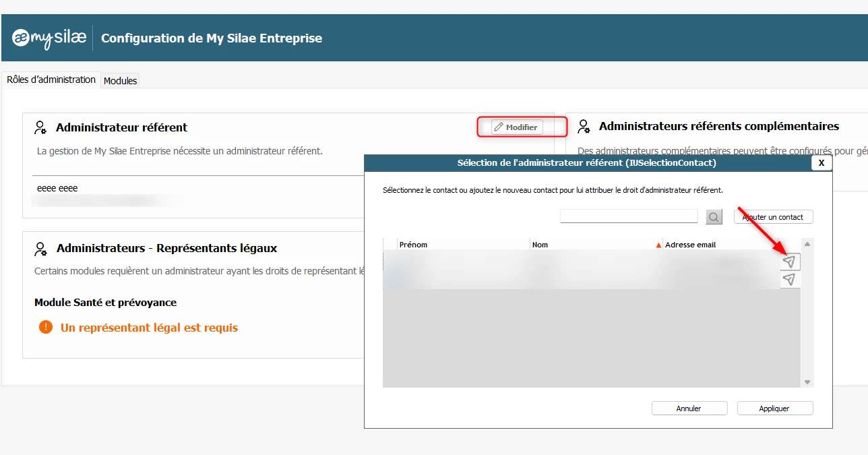Click the Appliquer button
The height and width of the screenshot is (455, 868).
[x=775, y=408]
